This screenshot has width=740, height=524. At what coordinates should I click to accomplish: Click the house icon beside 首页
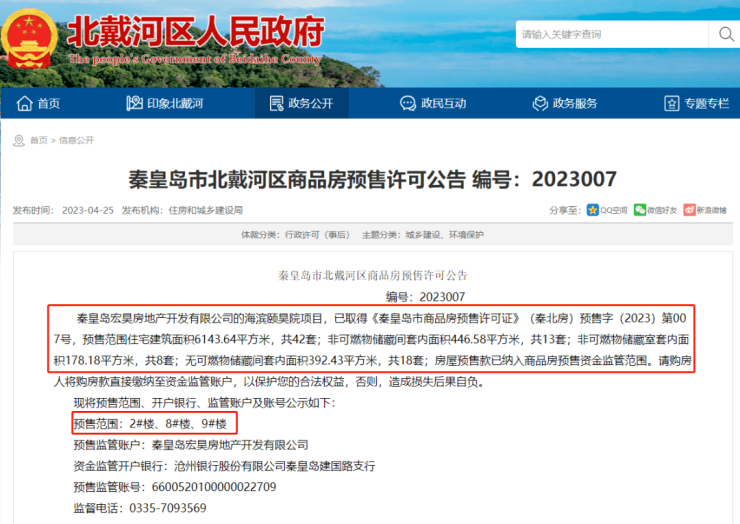(25, 103)
